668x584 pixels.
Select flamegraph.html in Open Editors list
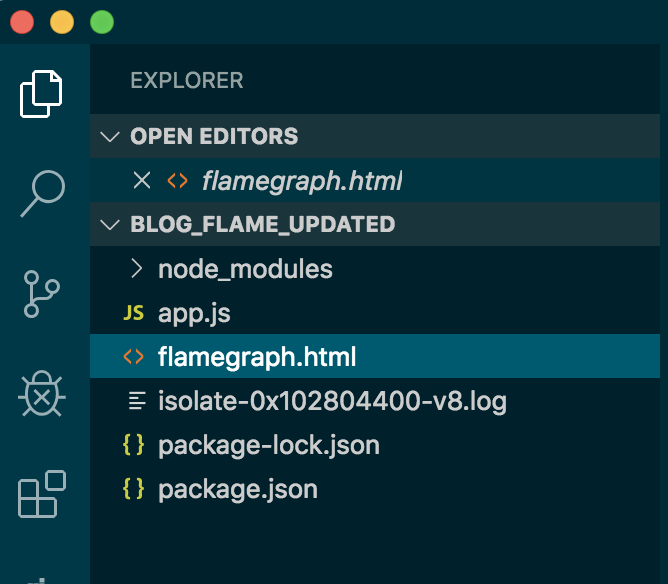pyautogui.click(x=375, y=180)
